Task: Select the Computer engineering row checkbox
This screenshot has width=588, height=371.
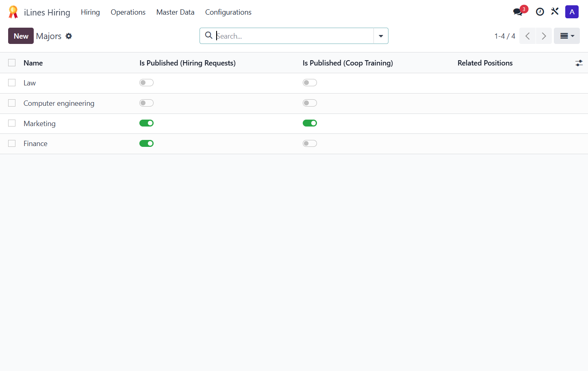Action: (12, 103)
